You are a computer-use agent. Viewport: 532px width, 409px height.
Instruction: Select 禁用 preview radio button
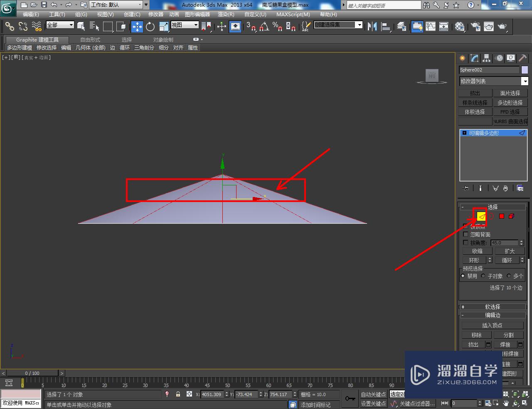pyautogui.click(x=463, y=276)
